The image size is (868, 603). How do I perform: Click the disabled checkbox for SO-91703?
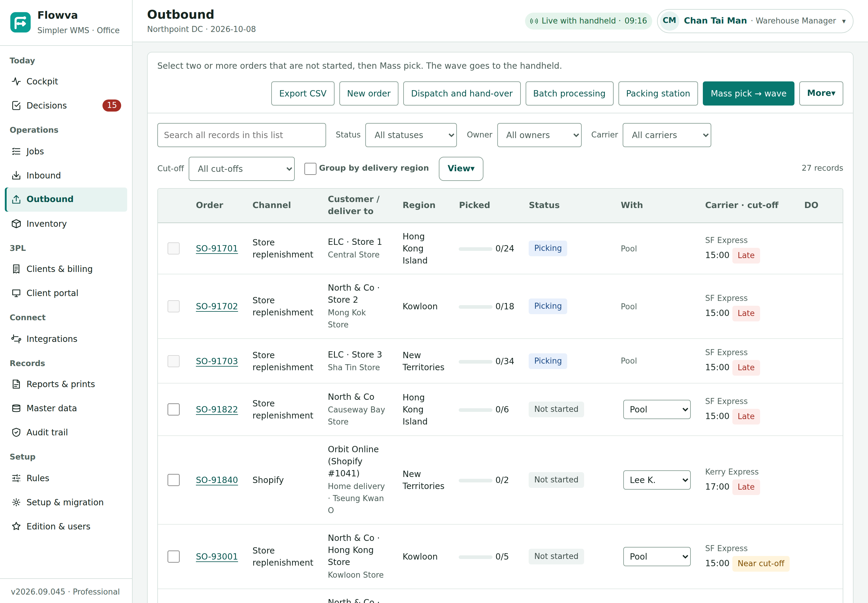pyautogui.click(x=173, y=361)
